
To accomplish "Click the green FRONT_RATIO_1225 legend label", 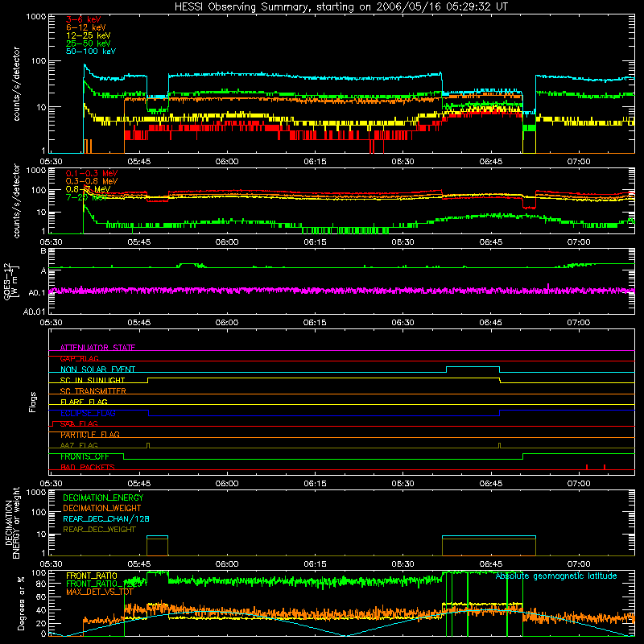I will pyautogui.click(x=105, y=584).
